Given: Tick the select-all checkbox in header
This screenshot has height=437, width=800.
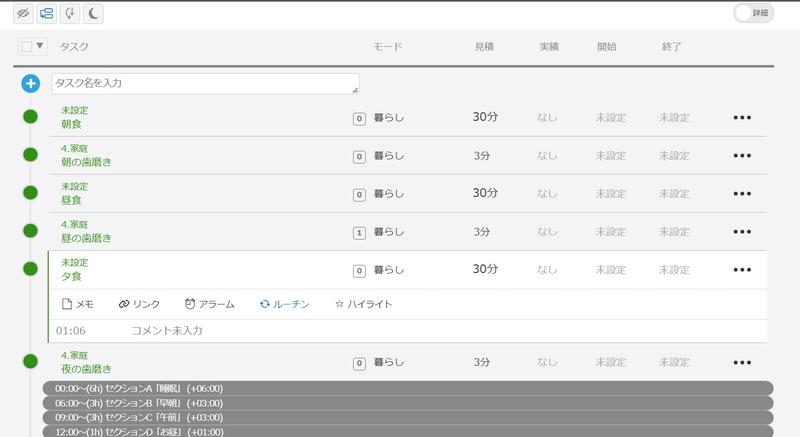Looking at the screenshot, I should pos(27,46).
